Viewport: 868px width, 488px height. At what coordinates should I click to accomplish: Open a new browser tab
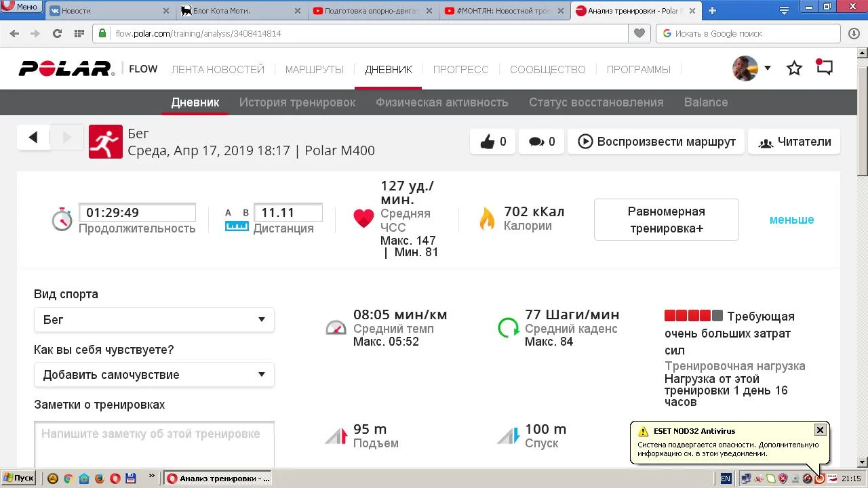(712, 11)
